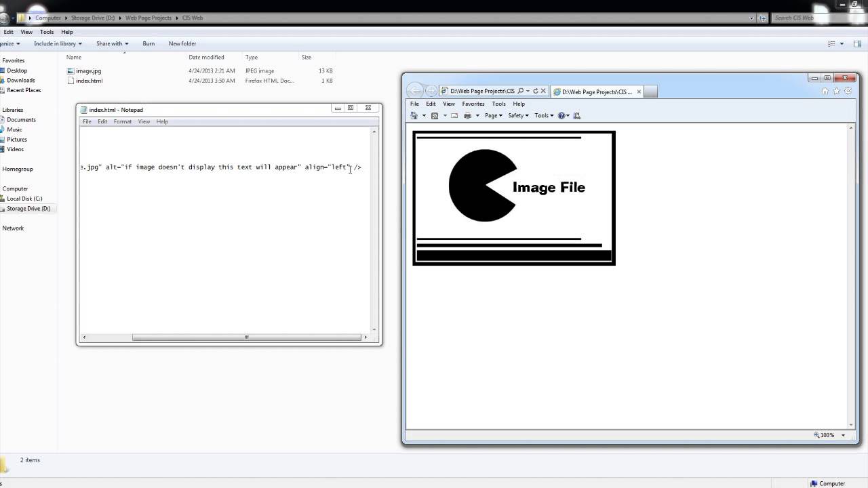Viewport: 868px width, 488px height.
Task: Select Network in the navigation pane
Action: [13, 228]
